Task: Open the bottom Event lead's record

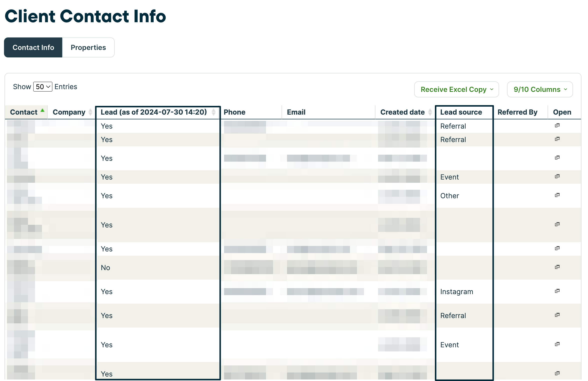Action: [x=557, y=344]
